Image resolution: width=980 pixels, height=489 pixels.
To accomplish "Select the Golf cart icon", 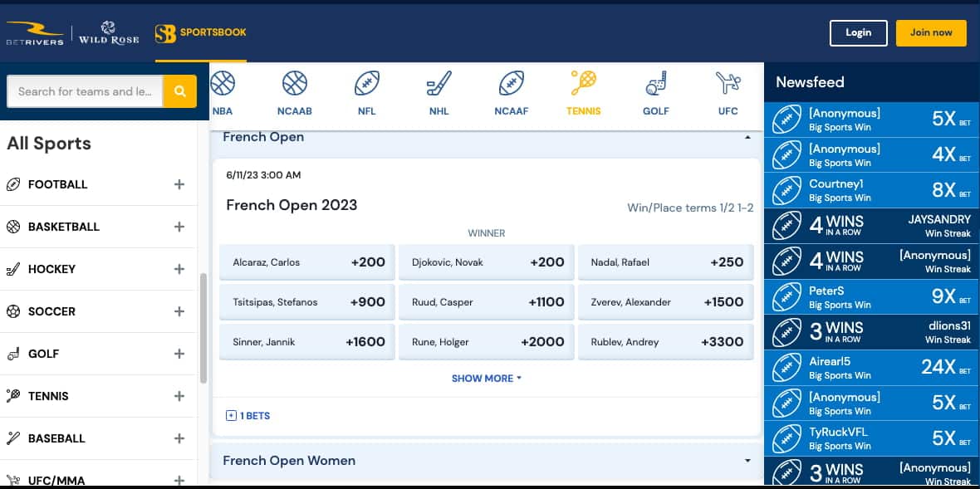I will coord(655,83).
